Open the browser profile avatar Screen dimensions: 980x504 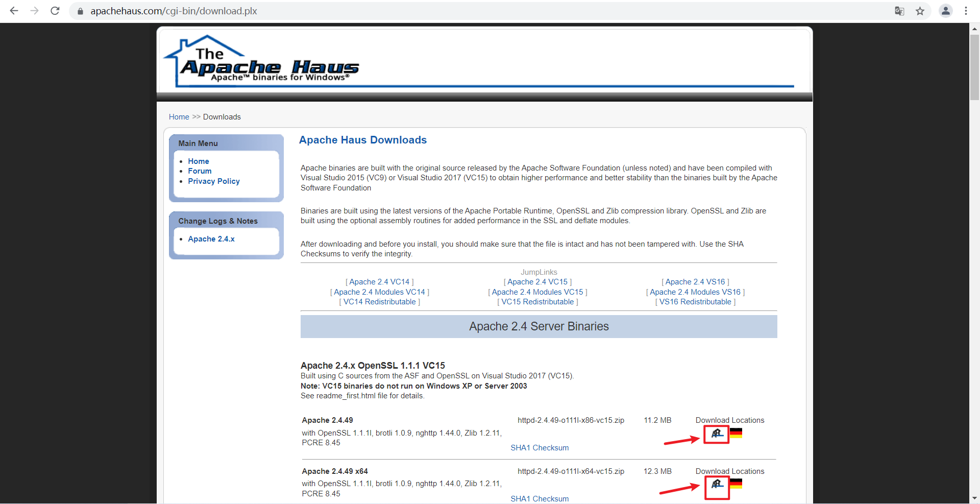(x=945, y=11)
